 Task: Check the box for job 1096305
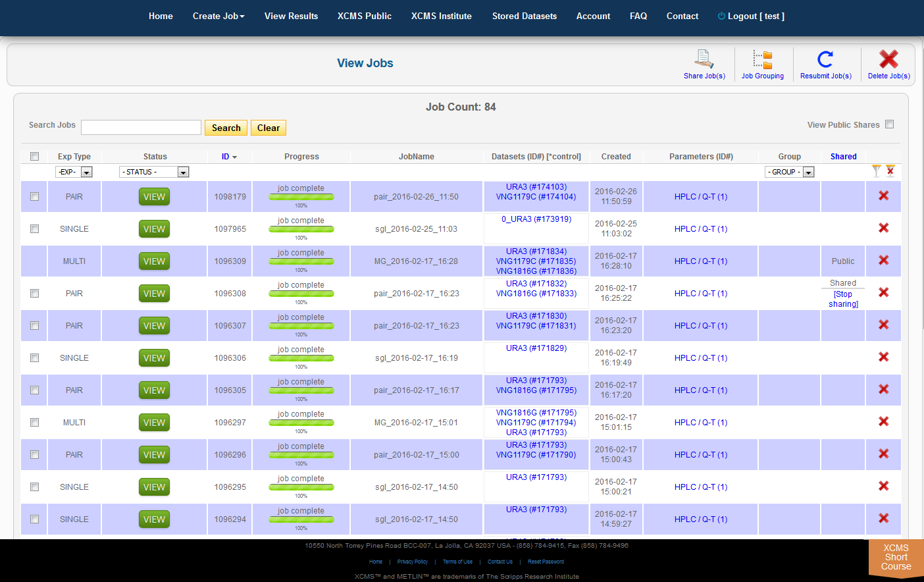[34, 390]
